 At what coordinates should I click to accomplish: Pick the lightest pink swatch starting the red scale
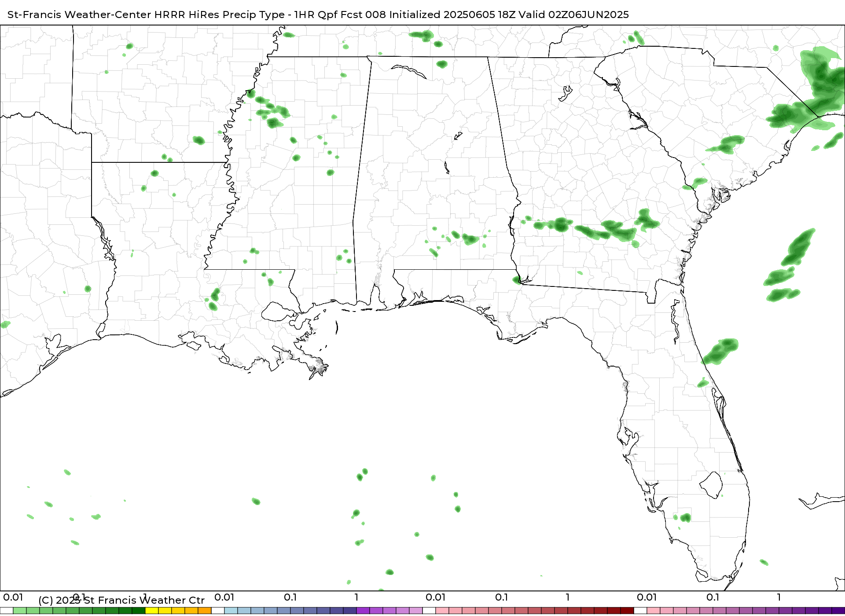point(442,611)
